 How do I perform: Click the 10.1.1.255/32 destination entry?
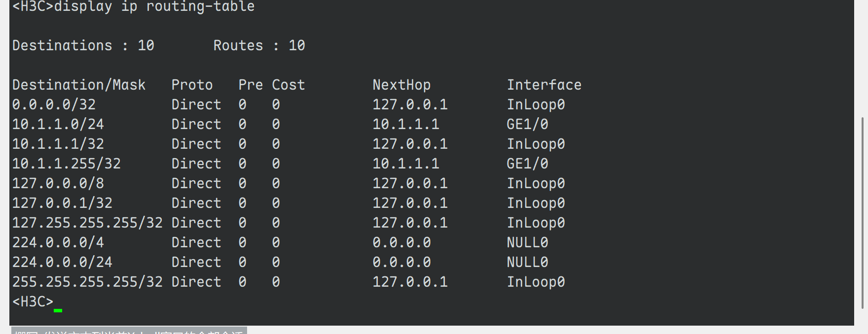point(67,164)
